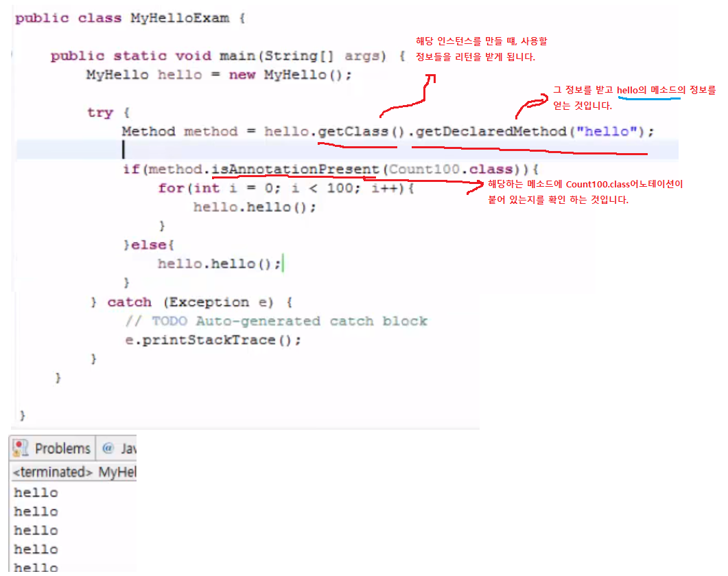This screenshot has width=728, height=576.
Task: Click 'isAnnotationPresent' in the if statement
Action: click(x=295, y=169)
